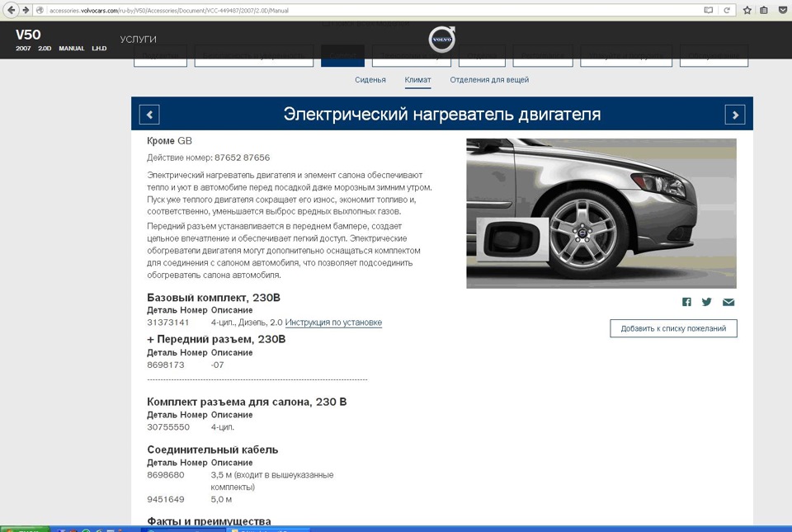Screen dimensions: 792x532
Task: Click the MANUAL label in header
Action: point(71,49)
